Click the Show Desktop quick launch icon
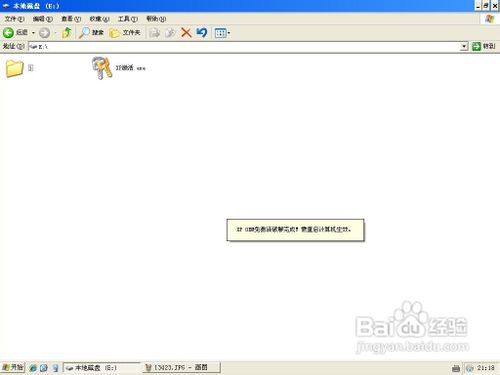Screen dimensions: 500x375 [55, 368]
